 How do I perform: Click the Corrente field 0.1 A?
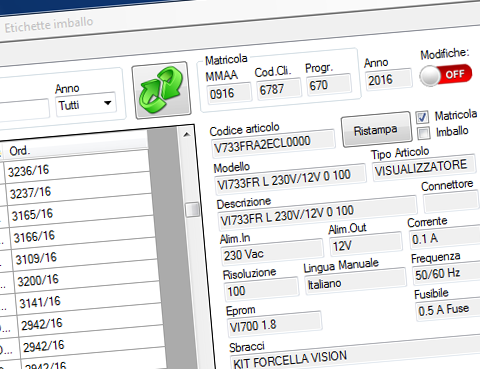pos(445,237)
